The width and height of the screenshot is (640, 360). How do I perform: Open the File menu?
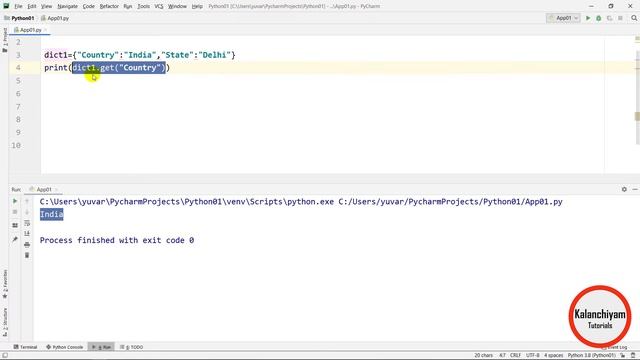(x=18, y=6)
